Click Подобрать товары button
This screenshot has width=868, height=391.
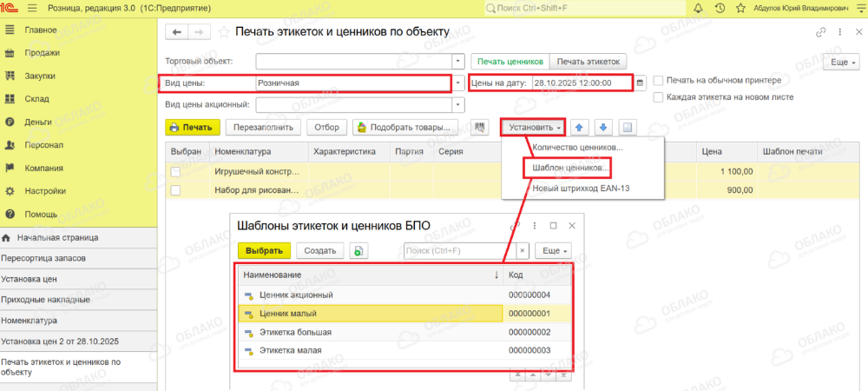[405, 127]
